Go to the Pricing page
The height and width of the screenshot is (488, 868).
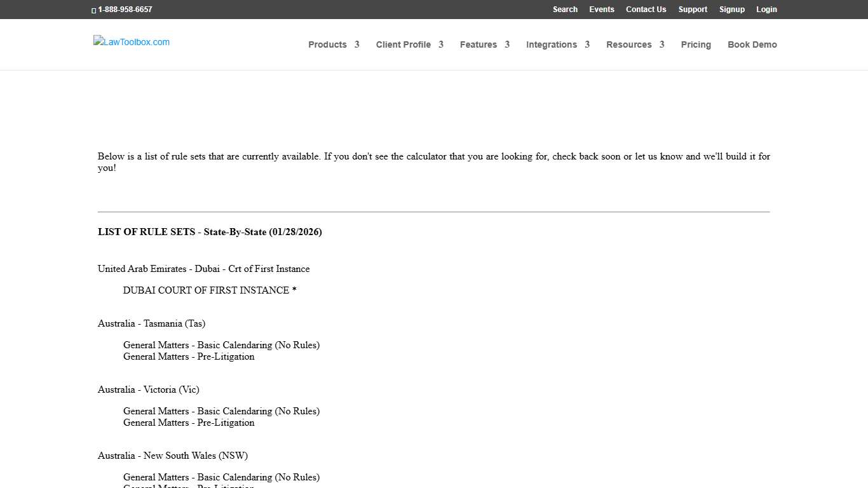pyautogui.click(x=696, y=44)
